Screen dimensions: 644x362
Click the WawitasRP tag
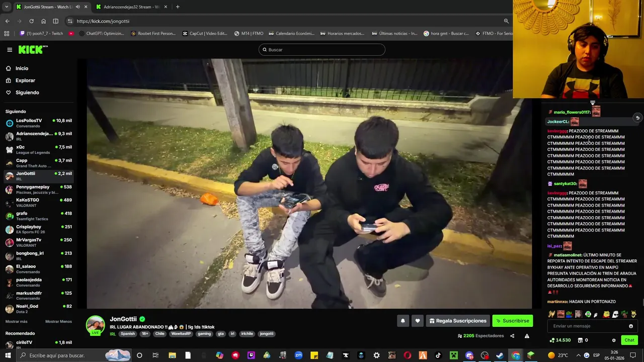coord(181,334)
